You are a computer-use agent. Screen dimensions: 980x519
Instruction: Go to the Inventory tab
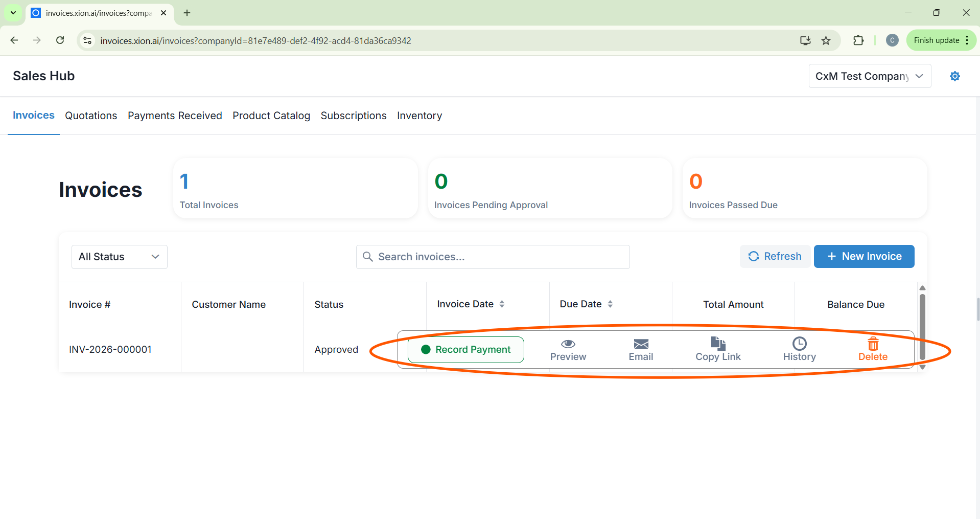tap(419, 116)
